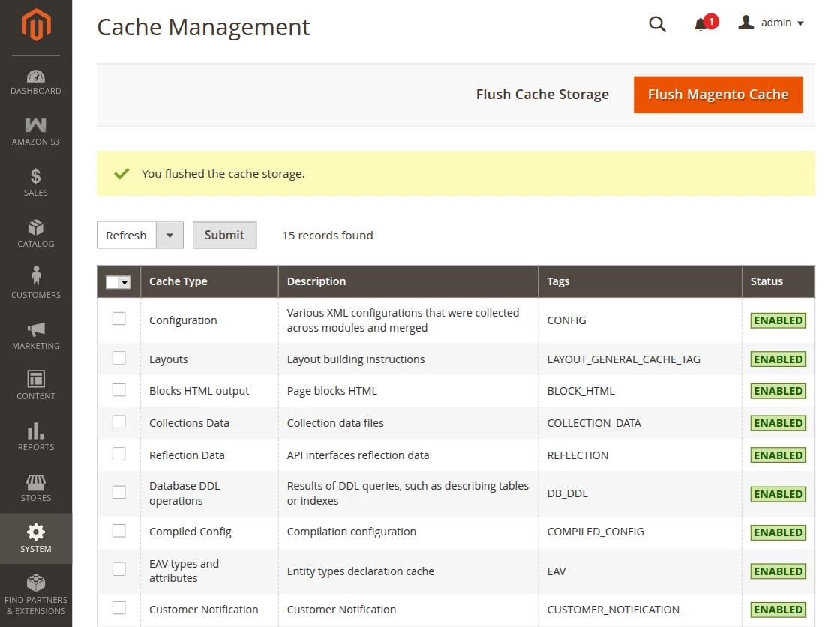Click the Magento logo
This screenshot has width=840, height=627.
pyautogui.click(x=35, y=25)
